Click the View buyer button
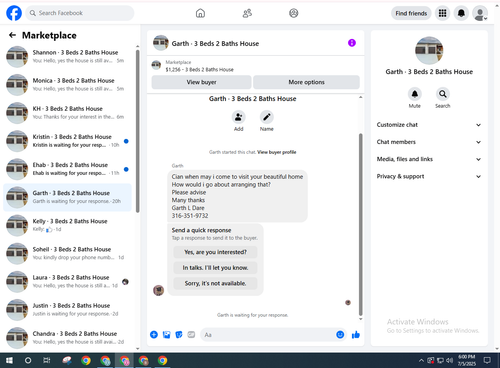Screen dimensions: 500x368 (201, 82)
